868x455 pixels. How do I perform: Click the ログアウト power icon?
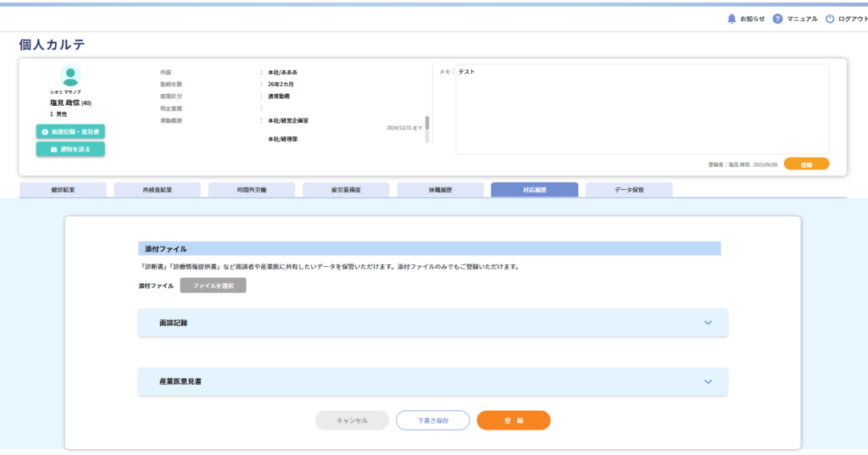tap(830, 19)
